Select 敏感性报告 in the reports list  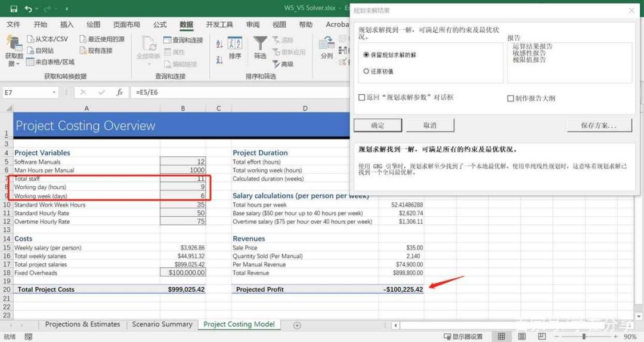[x=529, y=53]
